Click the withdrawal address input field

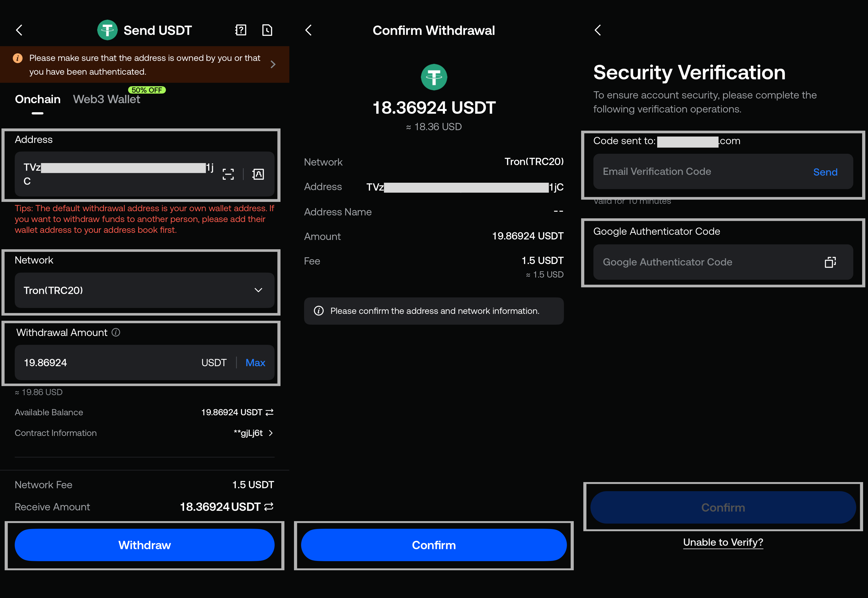point(145,174)
